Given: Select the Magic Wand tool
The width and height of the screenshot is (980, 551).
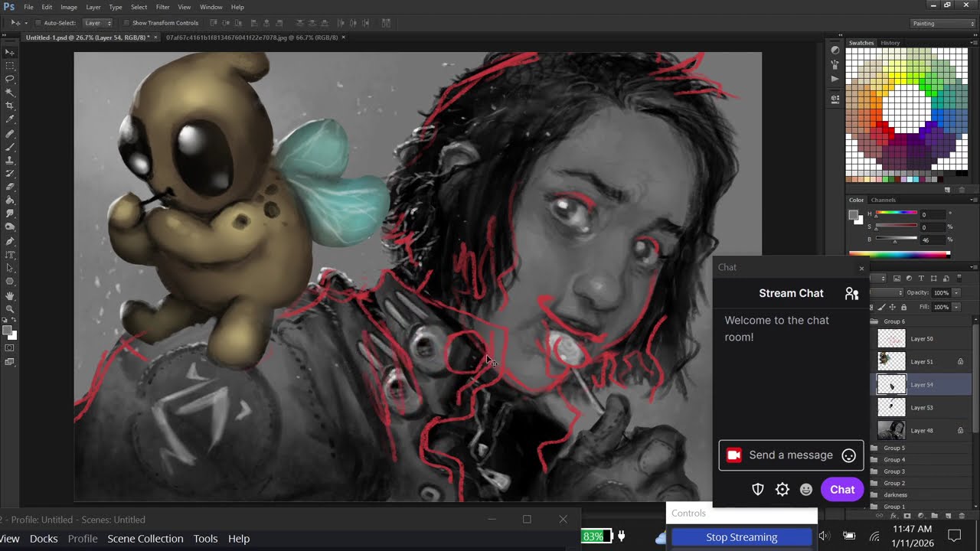Looking at the screenshot, I should [10, 92].
